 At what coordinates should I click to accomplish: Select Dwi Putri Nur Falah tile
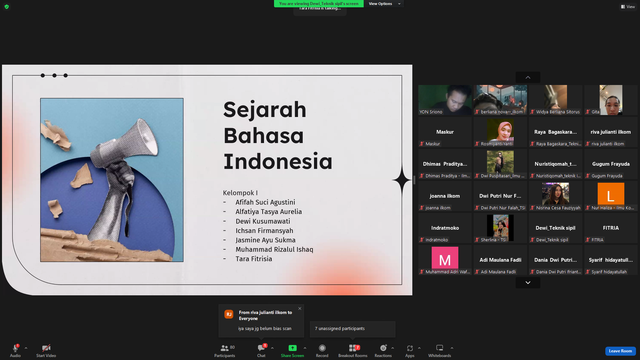click(500, 196)
